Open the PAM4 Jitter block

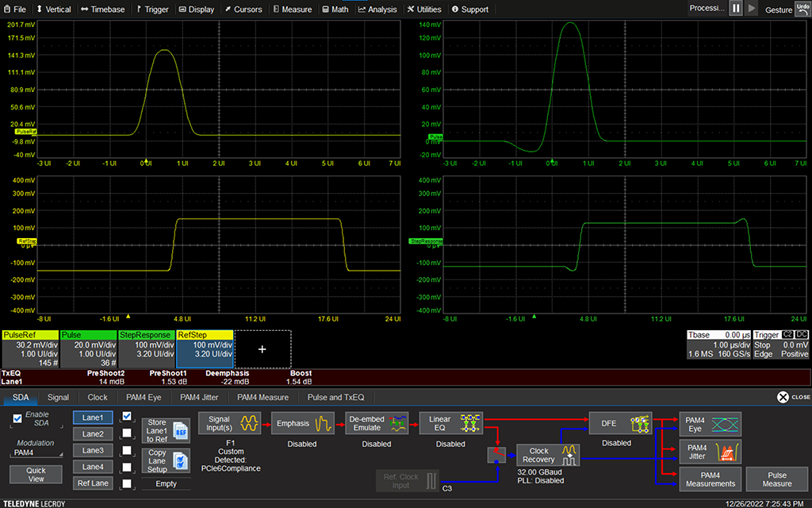point(709,452)
